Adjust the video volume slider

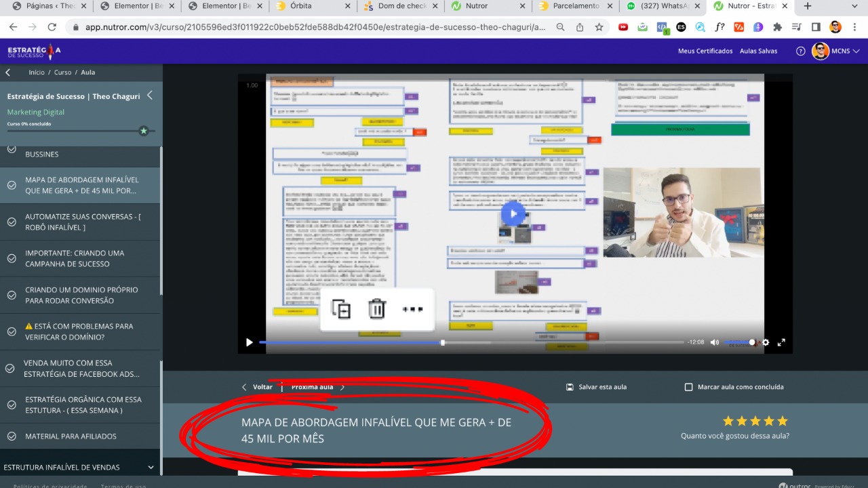738,342
